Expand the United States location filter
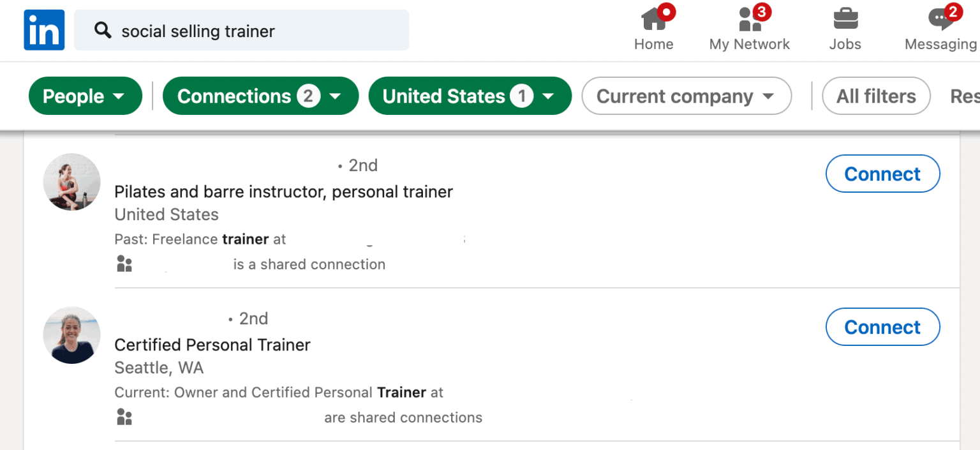This screenshot has height=450, width=980. 470,96
